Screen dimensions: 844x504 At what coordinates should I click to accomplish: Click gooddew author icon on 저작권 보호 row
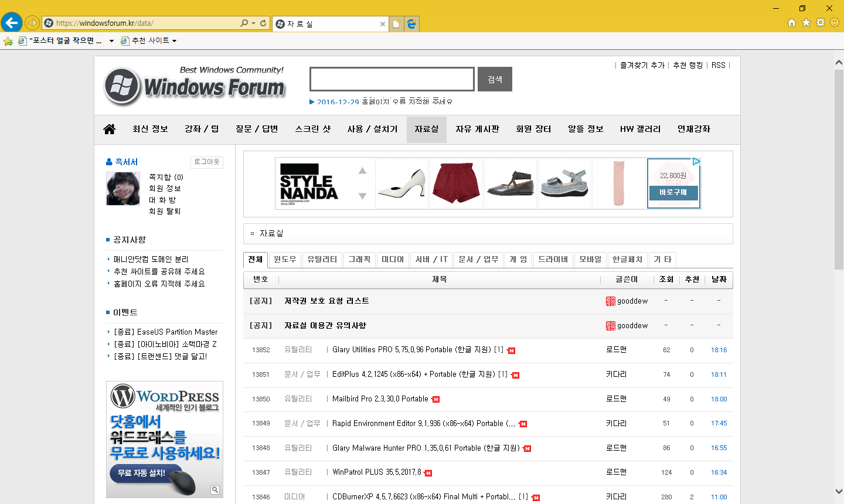[x=611, y=301]
